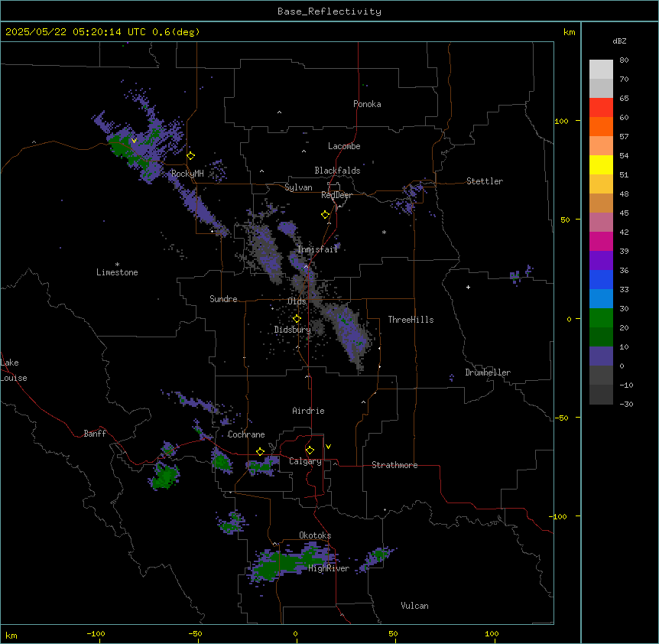Click the asterisk marker east of Innisfail
659x644 pixels.
[384, 232]
